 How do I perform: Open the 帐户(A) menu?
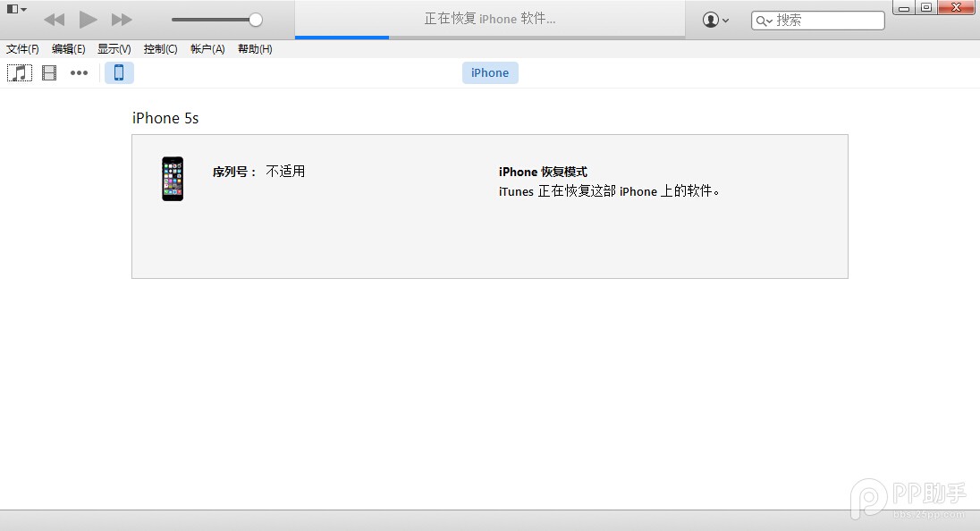(x=207, y=49)
